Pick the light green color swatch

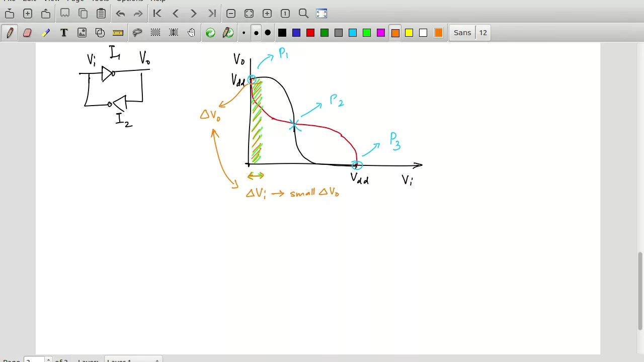click(x=367, y=33)
